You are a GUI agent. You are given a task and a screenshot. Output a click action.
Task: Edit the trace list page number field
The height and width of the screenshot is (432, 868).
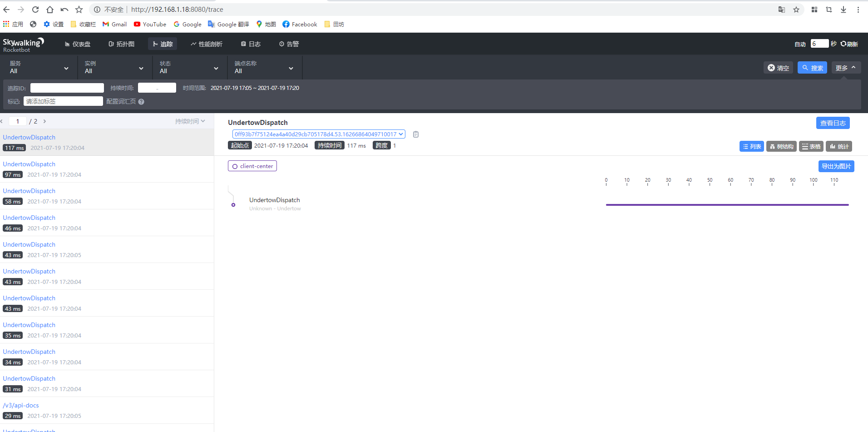(x=18, y=121)
